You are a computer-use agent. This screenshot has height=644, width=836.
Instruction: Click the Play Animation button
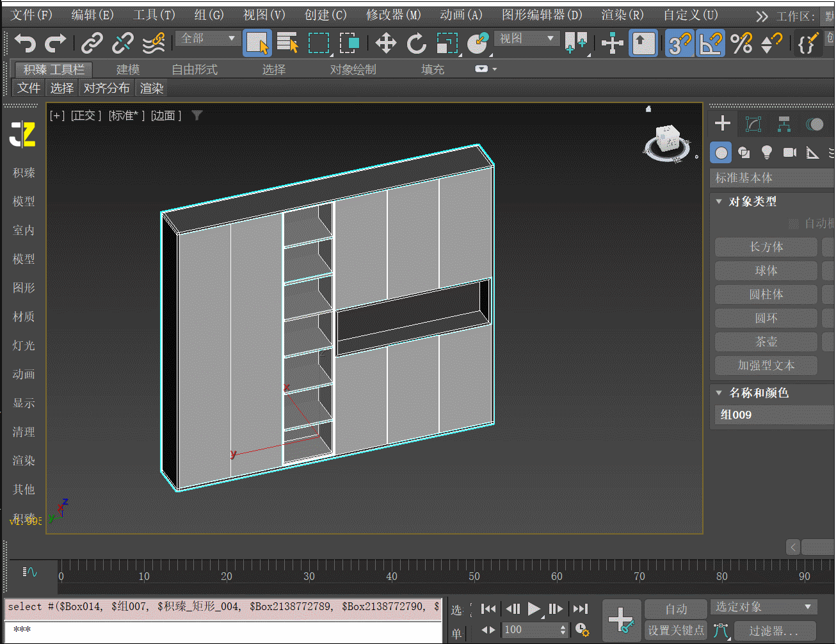534,609
